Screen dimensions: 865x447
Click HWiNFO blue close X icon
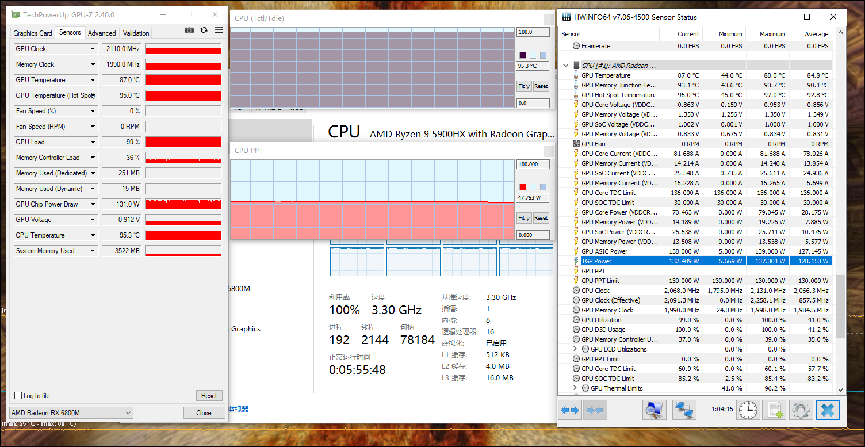click(x=826, y=409)
